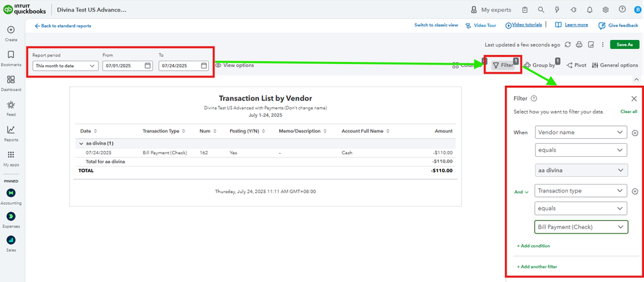
Task: Remove the Vendor name filter condition
Action: 635,133
